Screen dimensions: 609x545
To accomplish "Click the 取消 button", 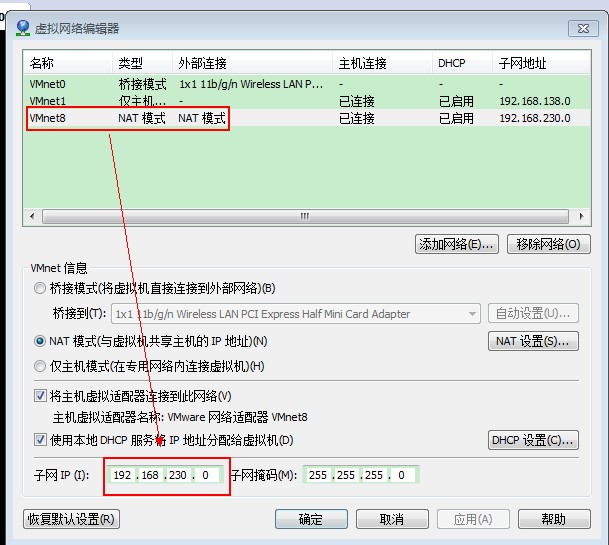I will click(x=392, y=519).
